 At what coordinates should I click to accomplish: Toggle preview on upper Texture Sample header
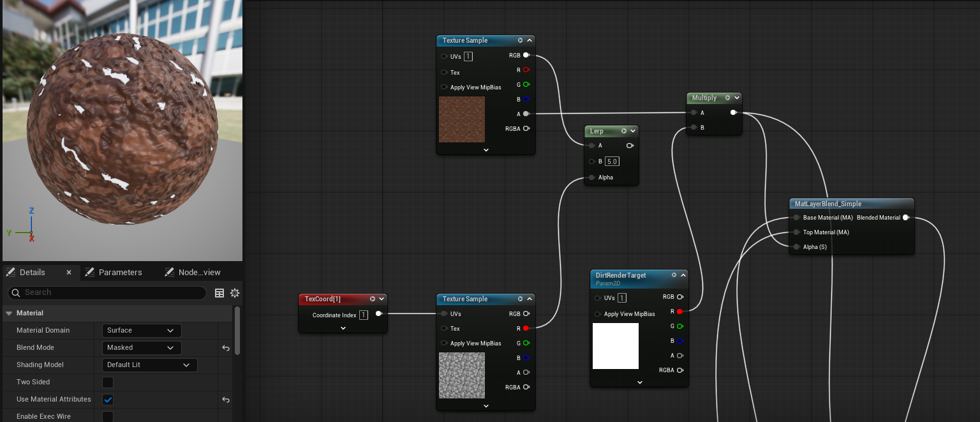(521, 40)
